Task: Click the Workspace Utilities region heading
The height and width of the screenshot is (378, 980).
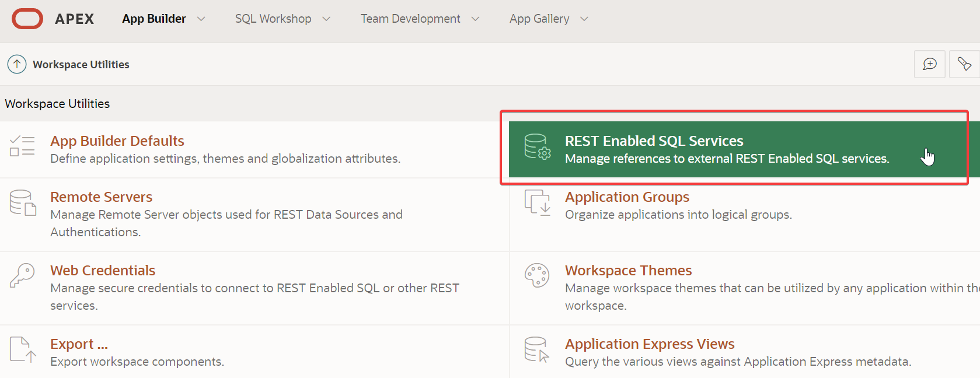Action: click(57, 103)
